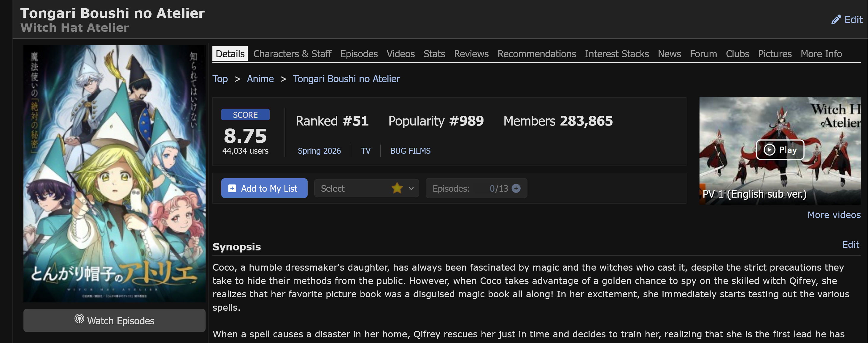Screen dimensions: 868x343
Task: Click the plus icon in Add to My List
Action: 232,188
